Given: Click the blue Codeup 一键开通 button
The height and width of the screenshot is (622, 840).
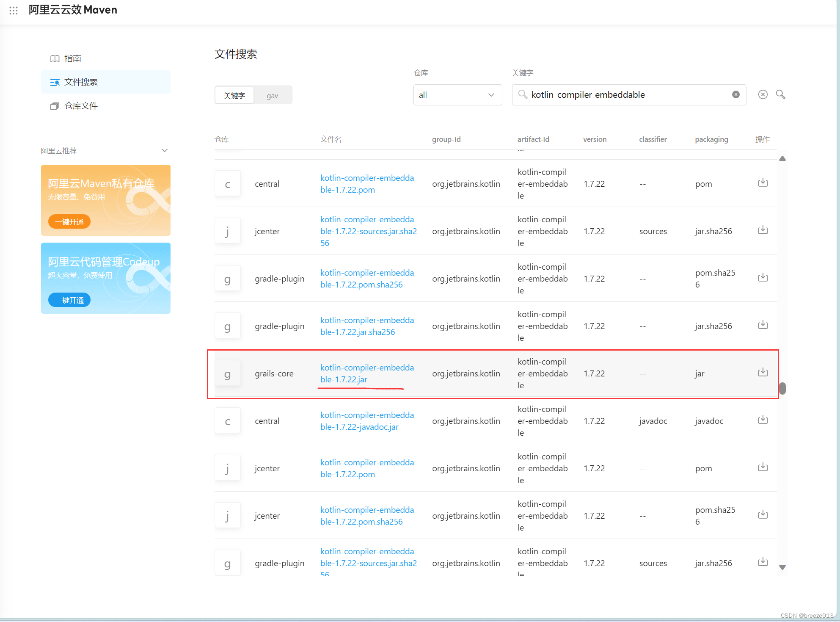Looking at the screenshot, I should pyautogui.click(x=69, y=300).
